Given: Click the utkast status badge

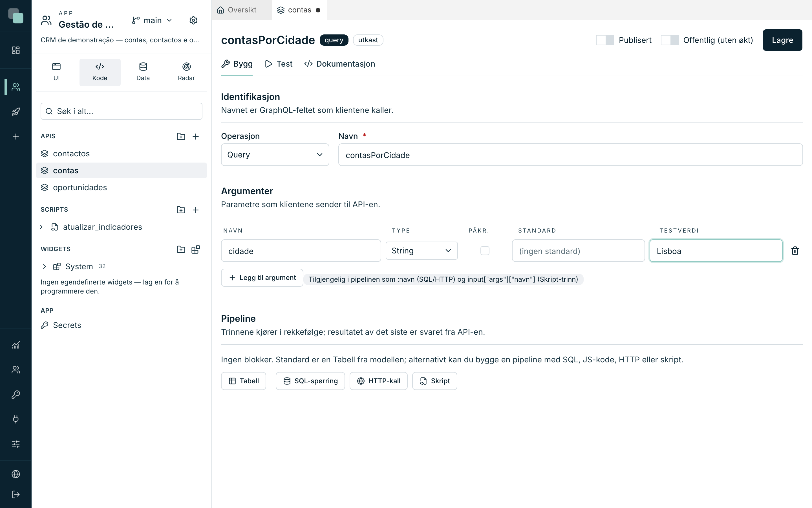Looking at the screenshot, I should point(368,40).
